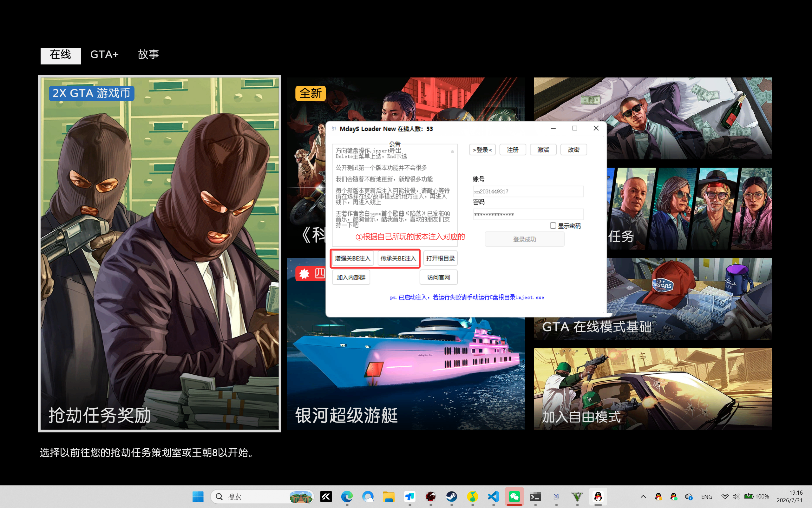Click the 访问官网 button
Screen dimensions: 812x508
coord(439,277)
